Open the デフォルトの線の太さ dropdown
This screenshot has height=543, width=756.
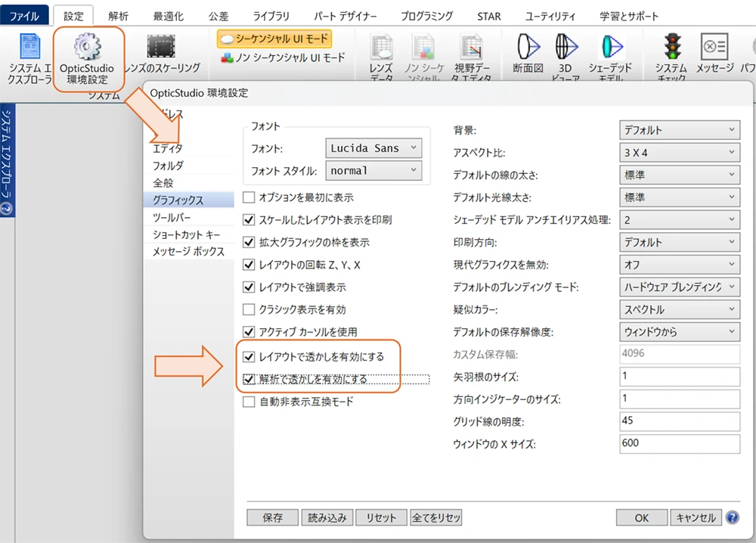(680, 175)
